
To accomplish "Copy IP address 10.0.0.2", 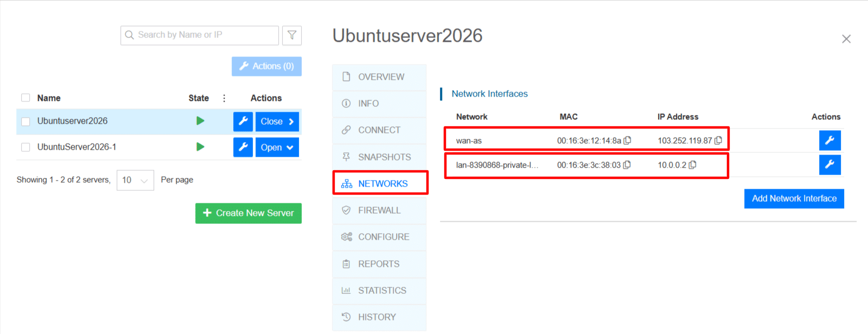I will [x=693, y=165].
